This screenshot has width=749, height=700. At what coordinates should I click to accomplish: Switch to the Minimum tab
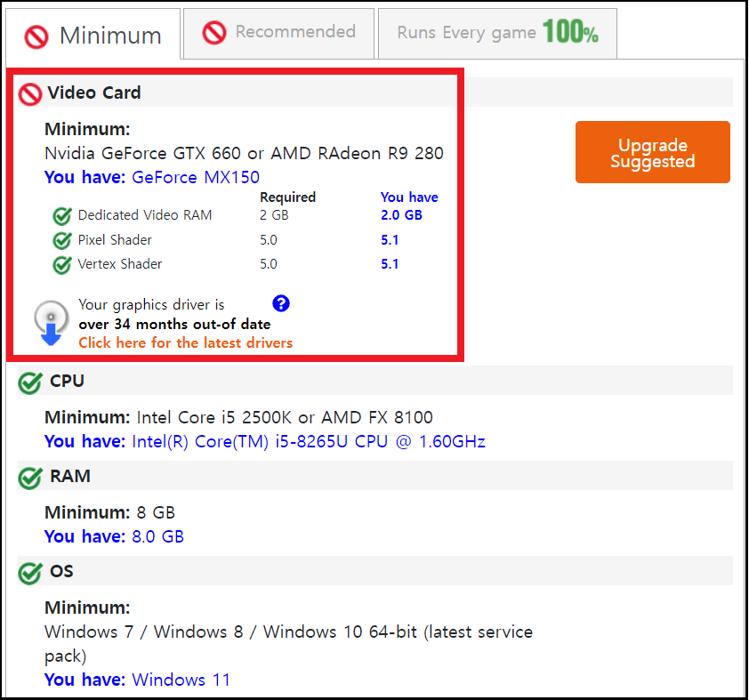[x=93, y=35]
